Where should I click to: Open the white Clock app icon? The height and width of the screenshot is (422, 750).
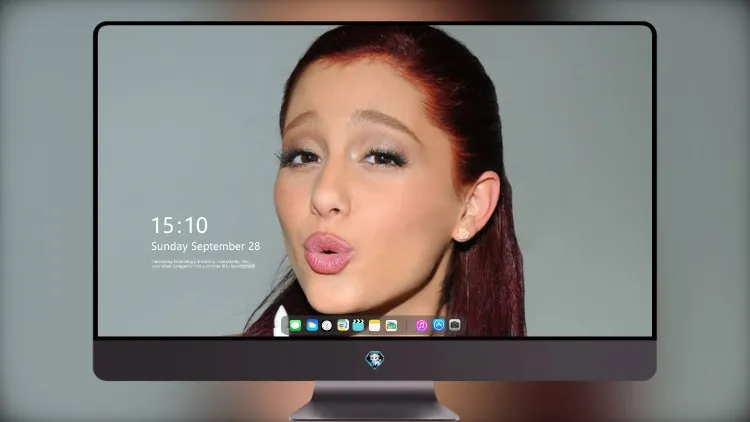coord(327,325)
